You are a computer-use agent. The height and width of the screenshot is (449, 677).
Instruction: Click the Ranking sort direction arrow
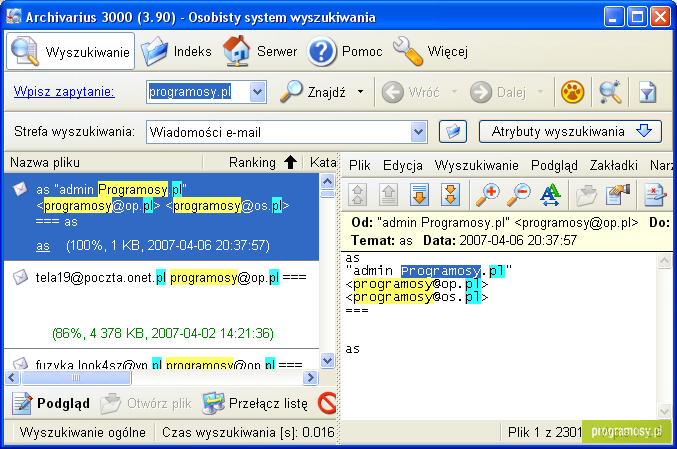tap(291, 162)
